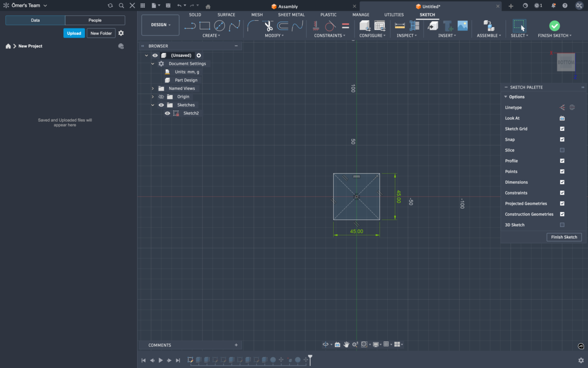Viewport: 588px width, 368px height.
Task: Expand the Named Views folder
Action: tap(152, 88)
